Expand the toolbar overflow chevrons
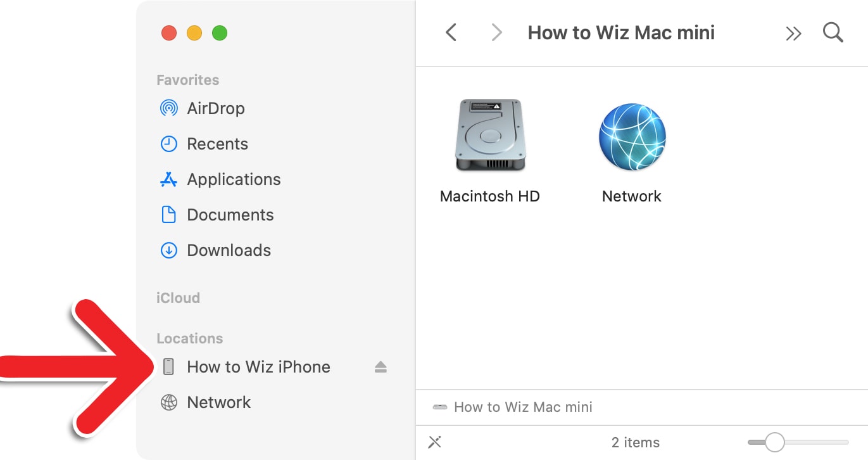This screenshot has height=460, width=868. pyautogui.click(x=793, y=34)
